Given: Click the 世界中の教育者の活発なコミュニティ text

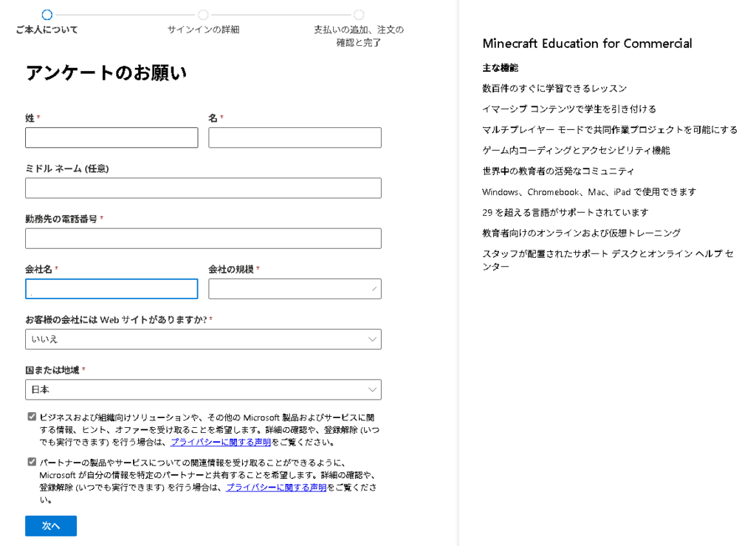Looking at the screenshot, I should (558, 171).
